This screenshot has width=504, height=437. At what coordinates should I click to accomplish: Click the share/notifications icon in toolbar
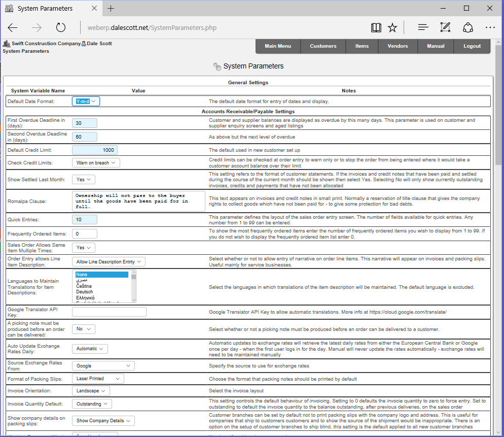(467, 28)
